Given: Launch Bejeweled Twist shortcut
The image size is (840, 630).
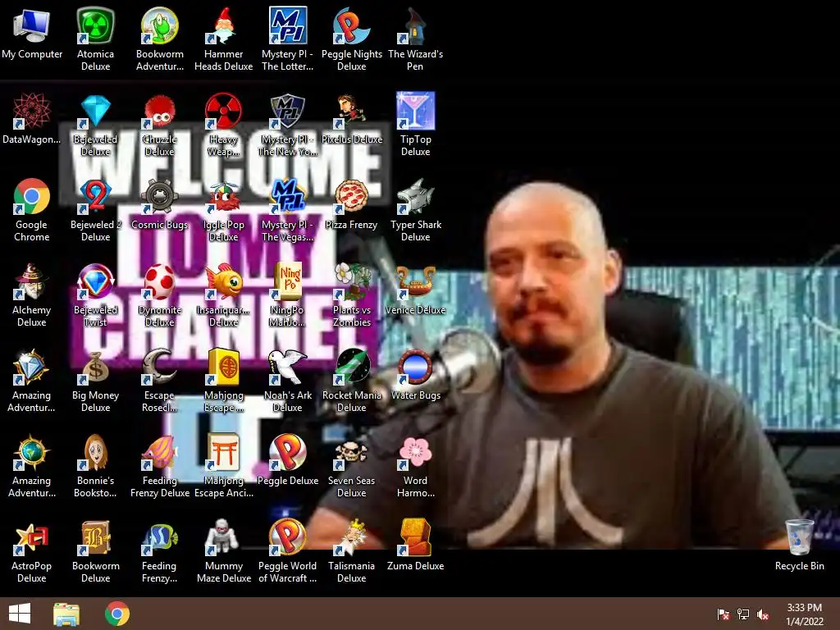Looking at the screenshot, I should click(95, 294).
